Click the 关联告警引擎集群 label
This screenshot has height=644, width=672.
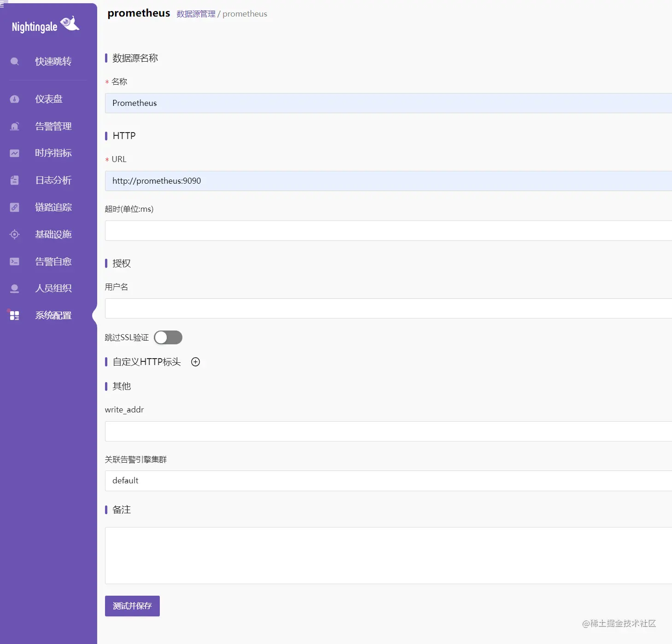tap(136, 459)
